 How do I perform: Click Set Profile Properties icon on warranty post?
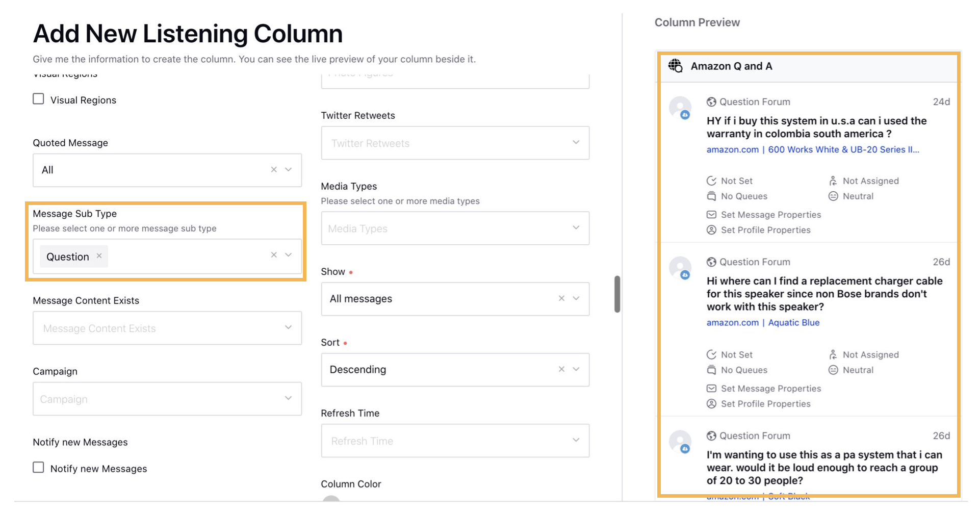pyautogui.click(x=711, y=230)
